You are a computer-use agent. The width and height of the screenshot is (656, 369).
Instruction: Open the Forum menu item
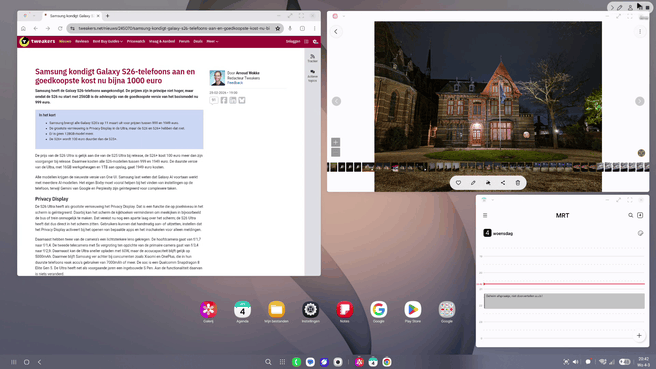[x=184, y=41]
